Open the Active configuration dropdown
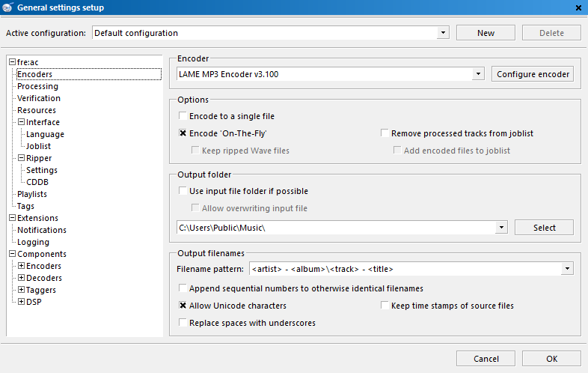The image size is (588, 373). (x=443, y=33)
